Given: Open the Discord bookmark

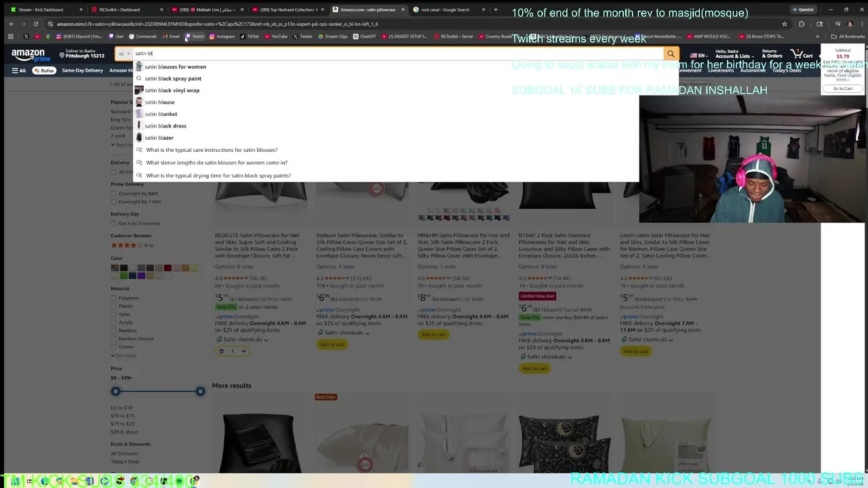Looking at the screenshot, I should click(79, 37).
